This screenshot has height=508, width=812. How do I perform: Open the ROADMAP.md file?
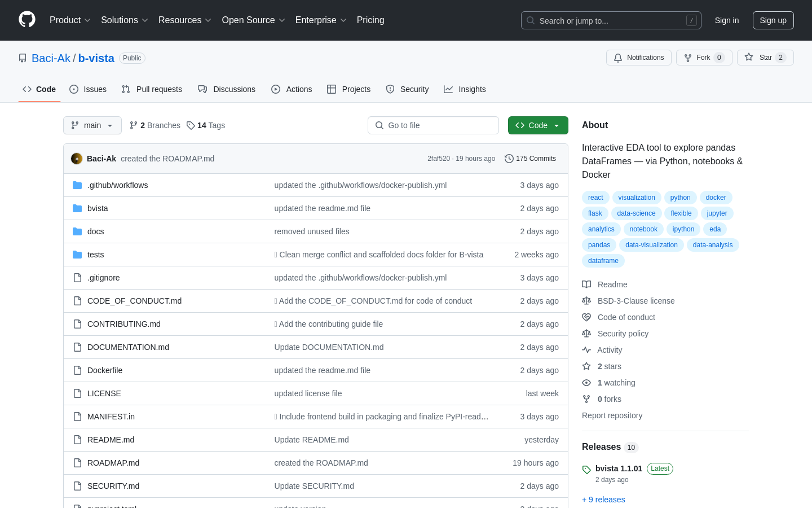coord(113,463)
